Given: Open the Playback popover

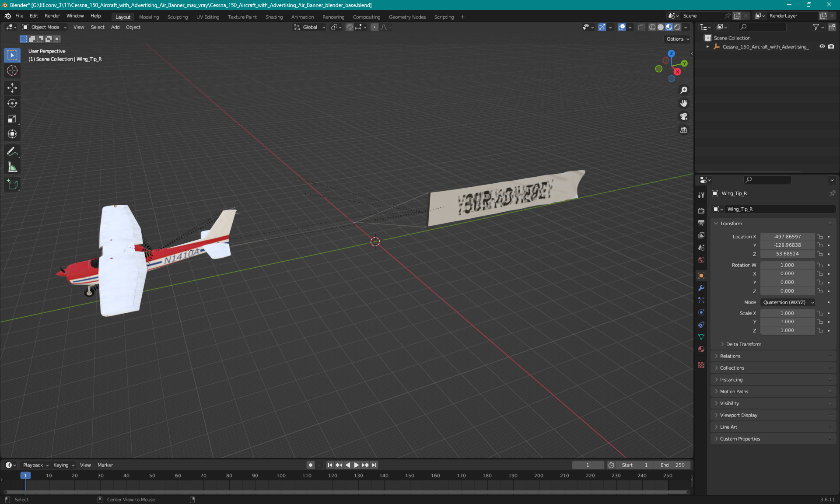Looking at the screenshot, I should [35, 465].
